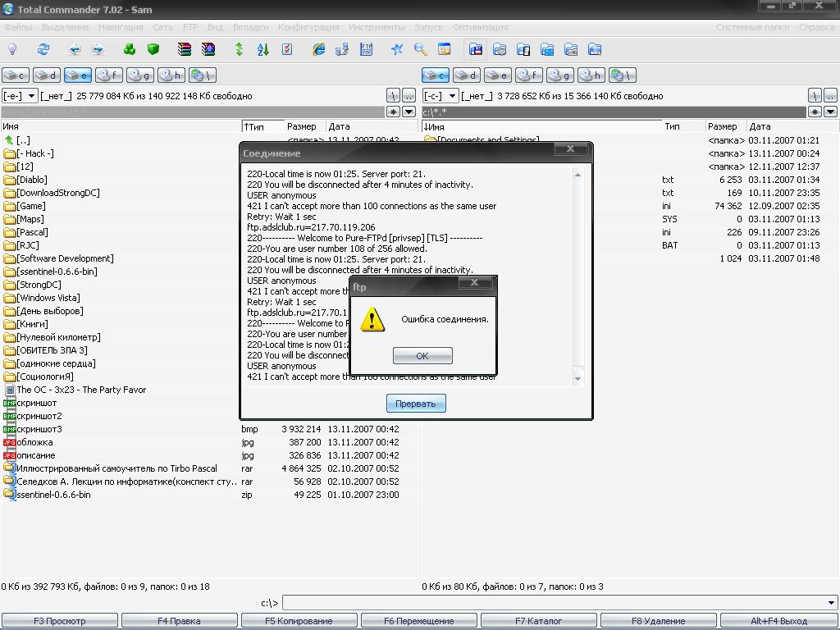
Task: Open the network drive button in the right panel
Action: tap(623, 75)
